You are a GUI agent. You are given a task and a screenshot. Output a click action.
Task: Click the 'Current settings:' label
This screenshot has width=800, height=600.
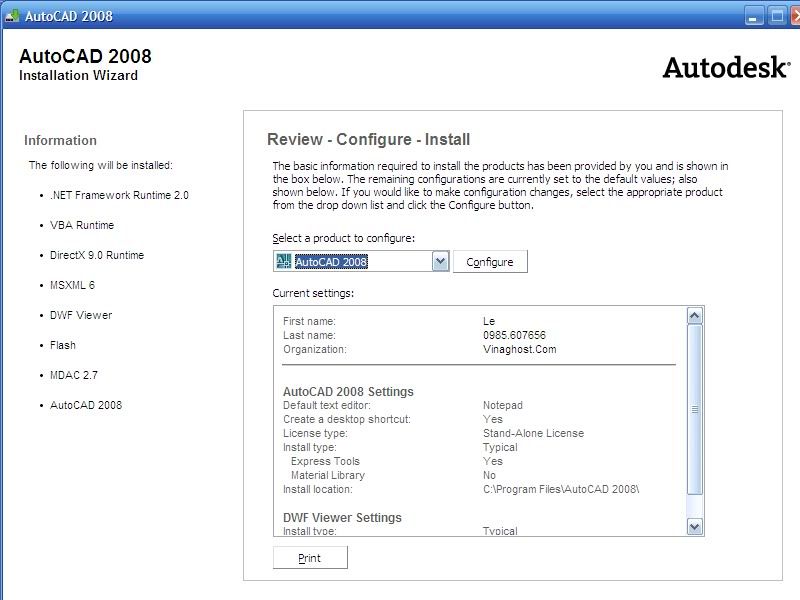click(x=313, y=293)
